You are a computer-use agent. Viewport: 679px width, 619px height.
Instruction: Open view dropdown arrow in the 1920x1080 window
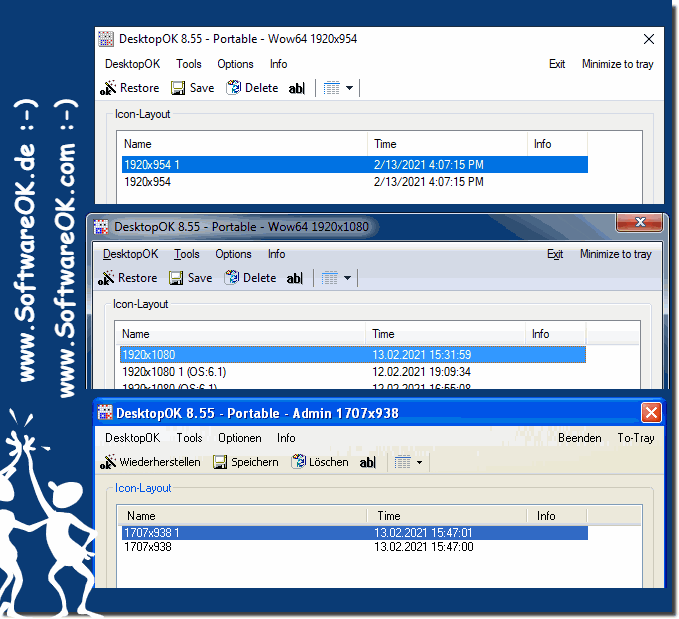(x=348, y=279)
